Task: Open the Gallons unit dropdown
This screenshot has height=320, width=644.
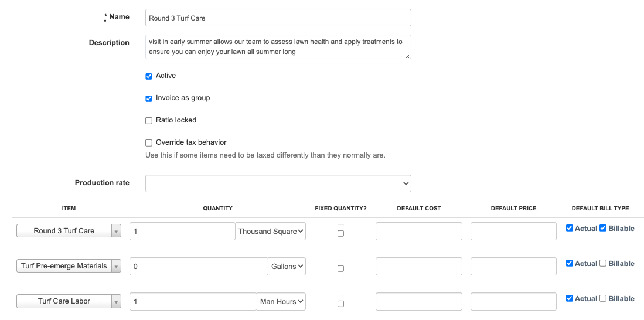Action: pos(287,267)
